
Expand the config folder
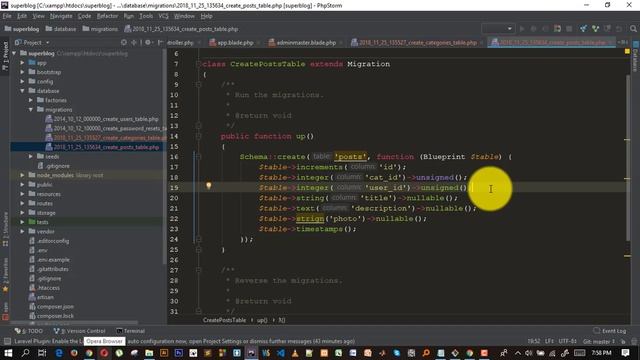pos(22,82)
